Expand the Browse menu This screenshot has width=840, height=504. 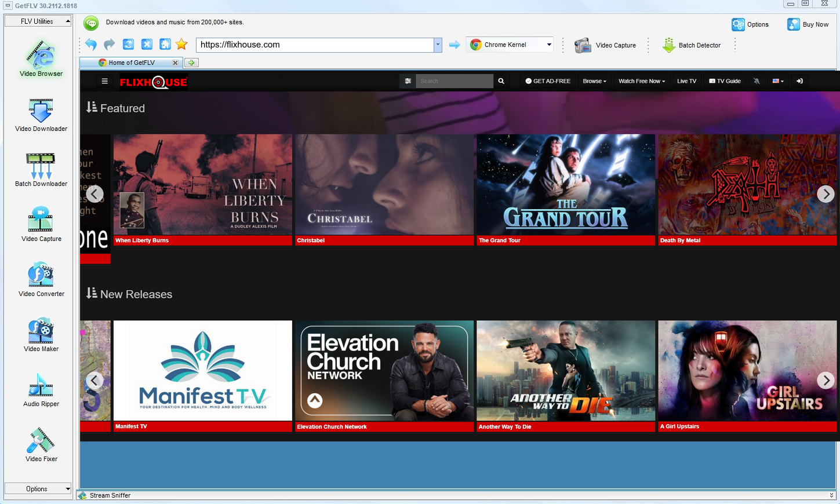click(x=595, y=81)
